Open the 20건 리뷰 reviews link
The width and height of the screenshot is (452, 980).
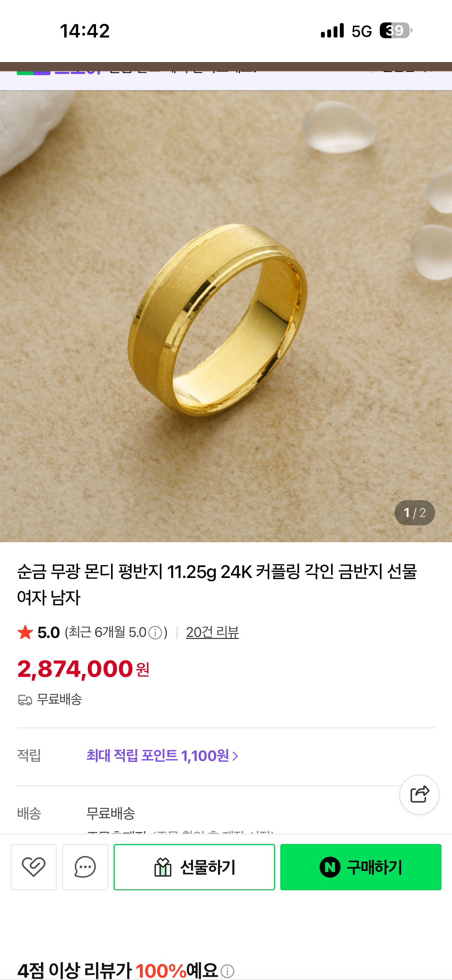click(x=212, y=632)
